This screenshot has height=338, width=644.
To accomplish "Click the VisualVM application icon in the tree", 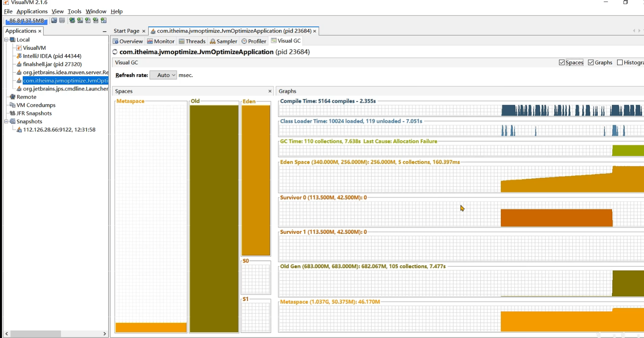I will tap(19, 48).
